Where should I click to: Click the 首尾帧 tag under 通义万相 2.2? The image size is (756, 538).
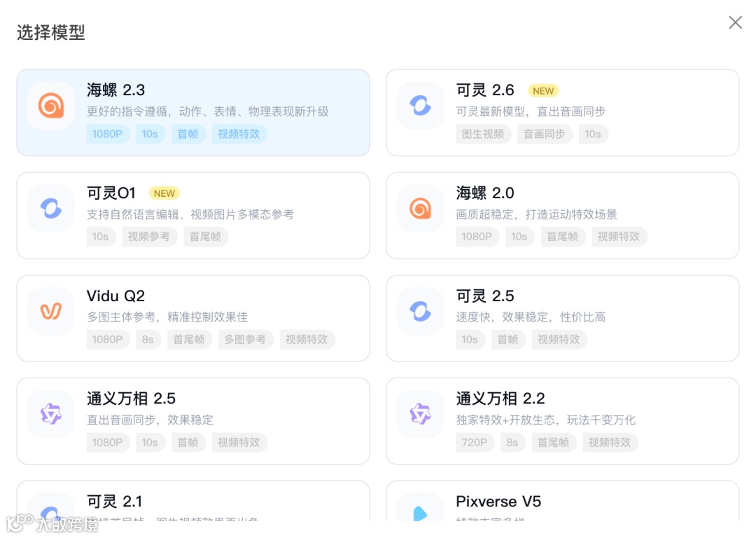click(x=554, y=442)
